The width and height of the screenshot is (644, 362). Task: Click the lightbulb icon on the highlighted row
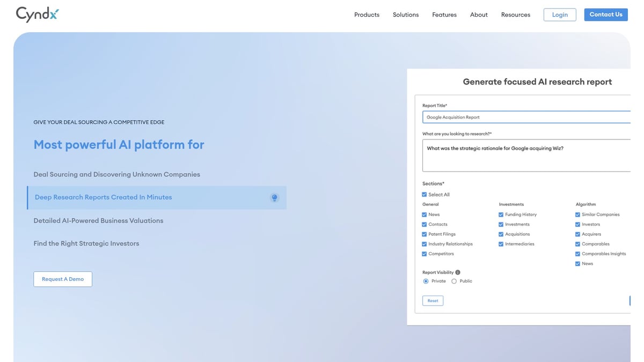[x=275, y=197]
